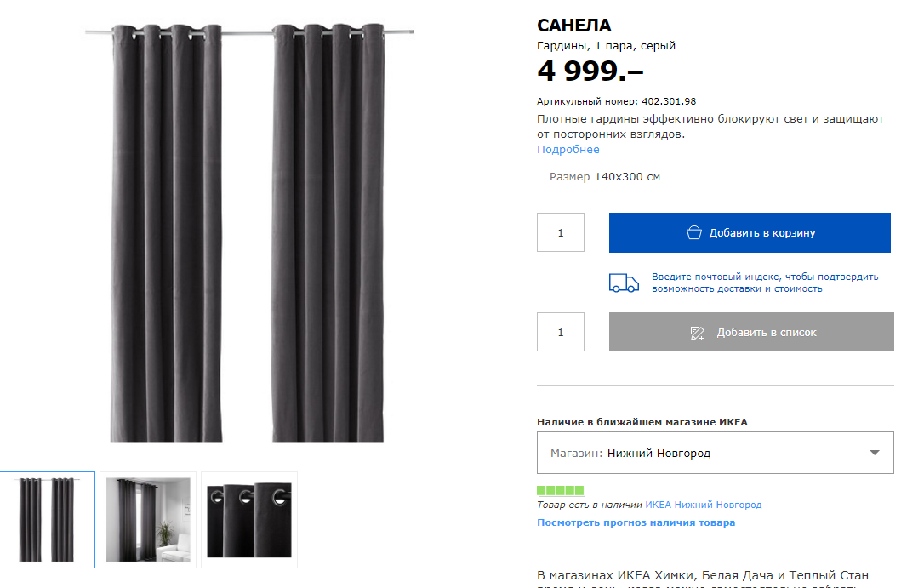Viewport: 924px width, 588px height.
Task: Select the curtain eyelet close-up thumbnail
Action: click(x=249, y=519)
